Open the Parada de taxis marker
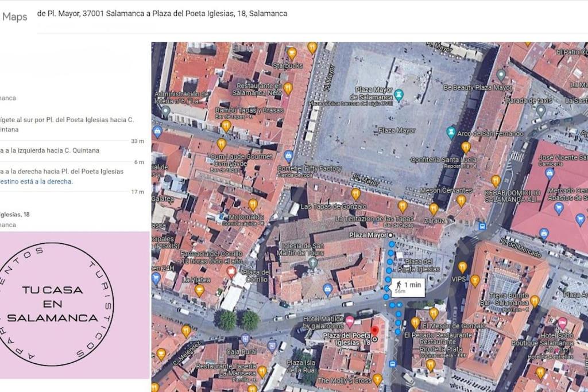 point(540,111)
